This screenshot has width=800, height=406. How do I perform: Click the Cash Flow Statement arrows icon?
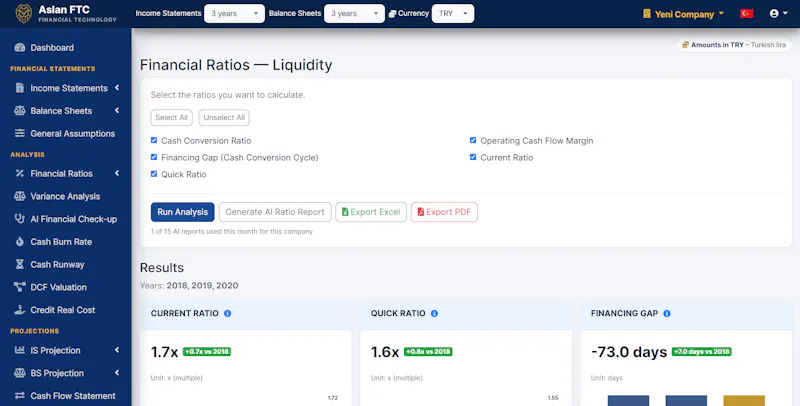click(x=20, y=395)
